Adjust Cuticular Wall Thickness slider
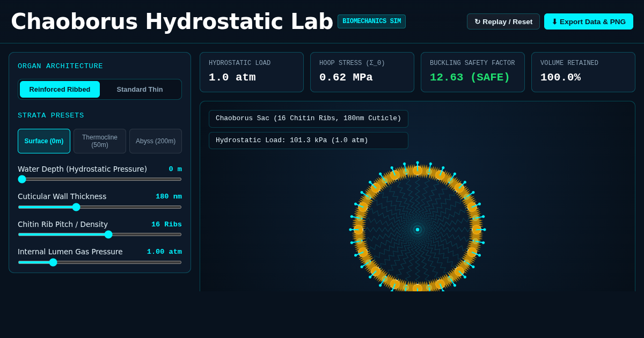The height and width of the screenshot is (338, 644). [100, 207]
